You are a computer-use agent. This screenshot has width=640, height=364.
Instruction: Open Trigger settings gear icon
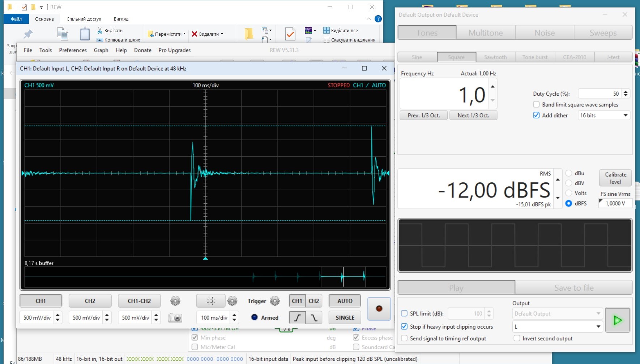(x=275, y=301)
